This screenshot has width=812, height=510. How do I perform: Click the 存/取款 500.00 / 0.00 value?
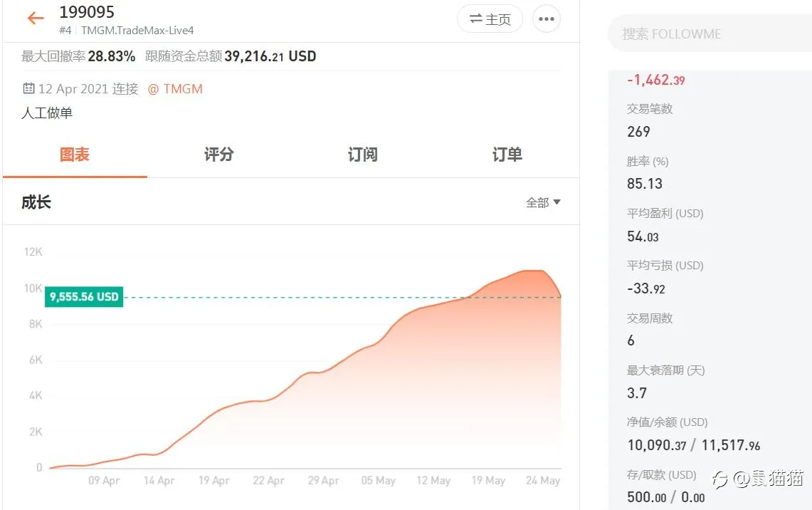(665, 497)
